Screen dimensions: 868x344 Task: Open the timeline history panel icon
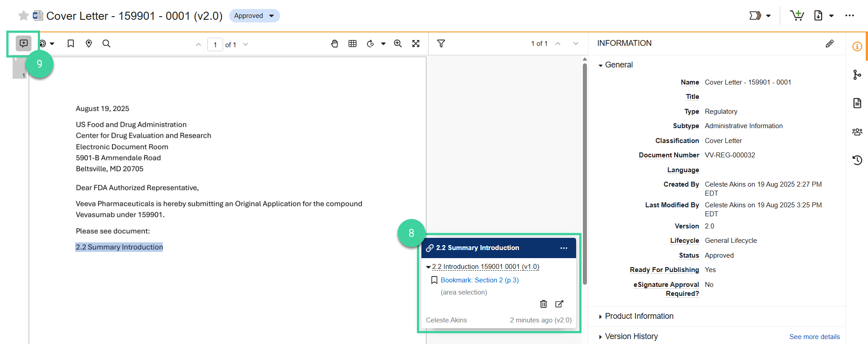(857, 160)
